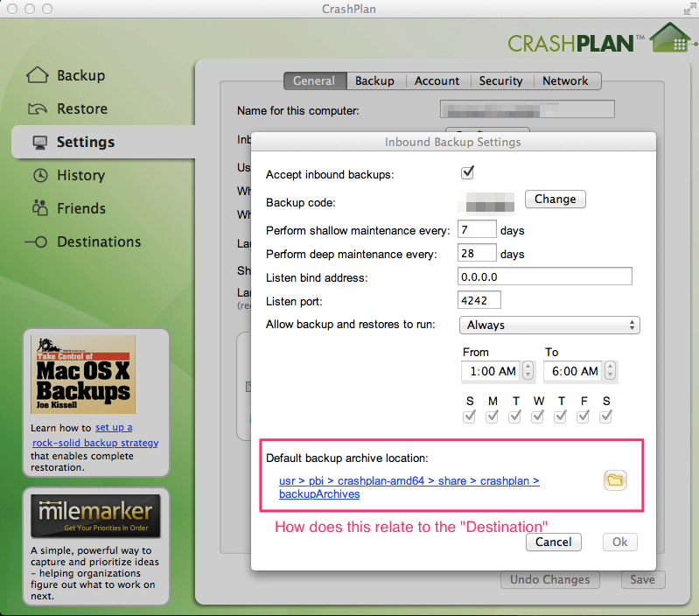
Task: Click deep maintenance days field
Action: [477, 253]
